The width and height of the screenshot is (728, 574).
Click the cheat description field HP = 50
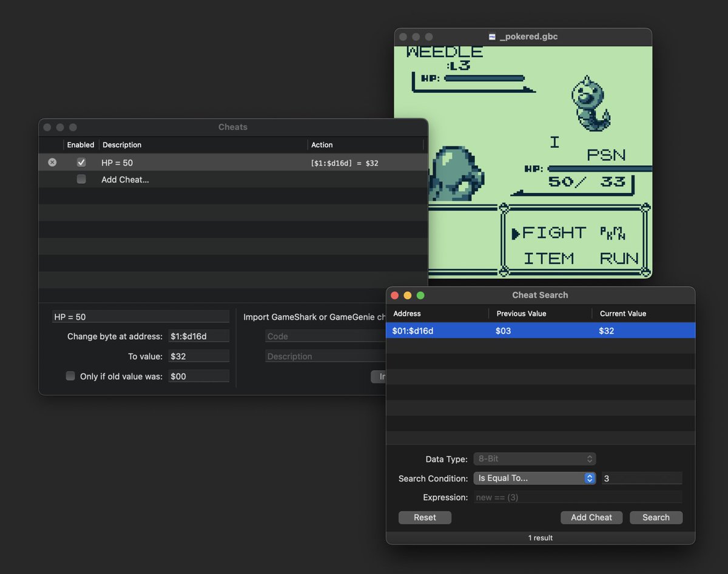click(x=141, y=317)
